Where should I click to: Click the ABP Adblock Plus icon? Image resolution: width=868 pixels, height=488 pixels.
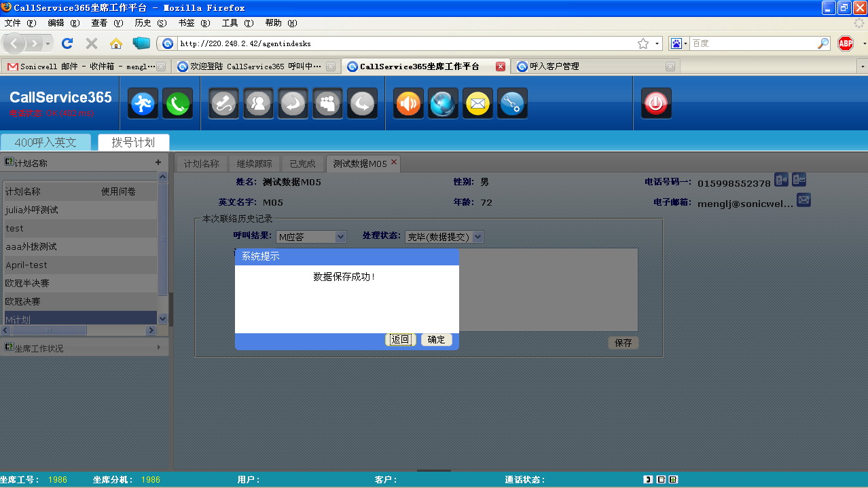[x=846, y=43]
